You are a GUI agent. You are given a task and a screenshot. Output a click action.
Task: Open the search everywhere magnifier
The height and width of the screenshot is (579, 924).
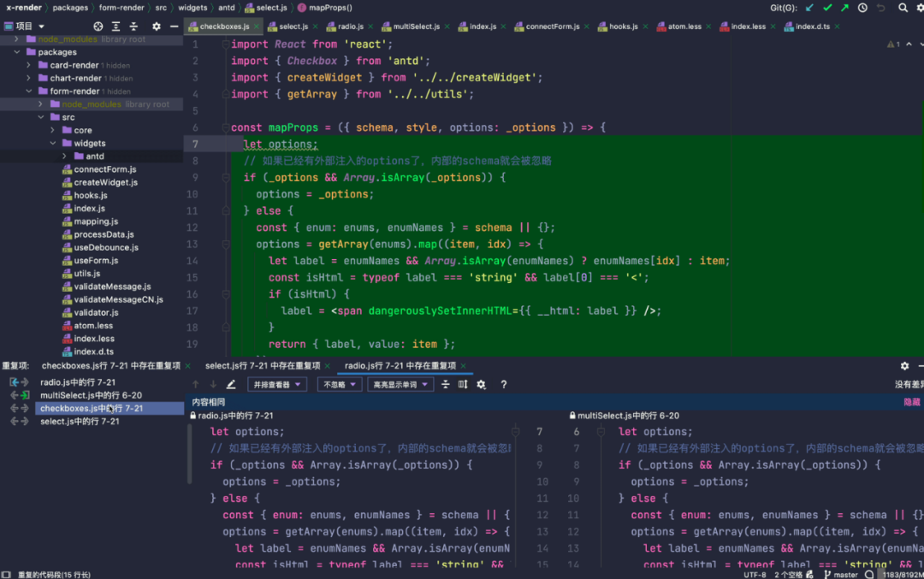[x=903, y=8]
